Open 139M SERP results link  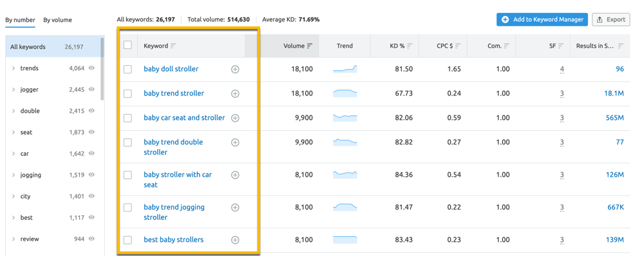point(614,239)
